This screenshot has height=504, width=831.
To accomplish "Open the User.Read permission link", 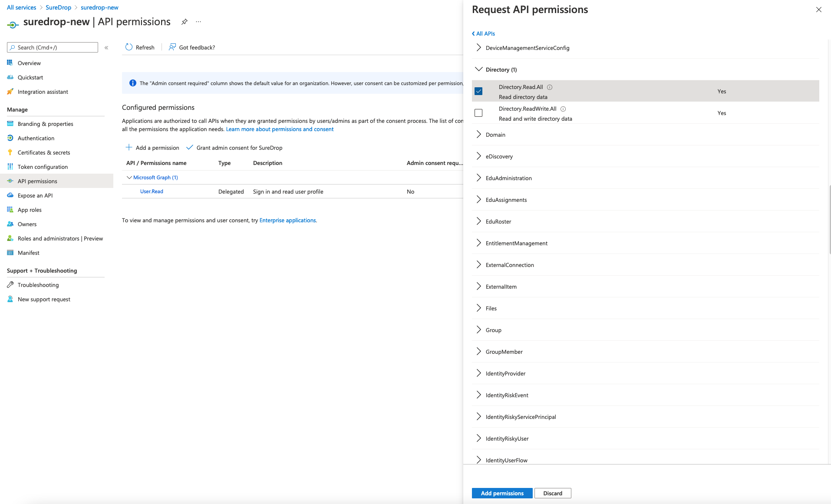I will tap(152, 191).
